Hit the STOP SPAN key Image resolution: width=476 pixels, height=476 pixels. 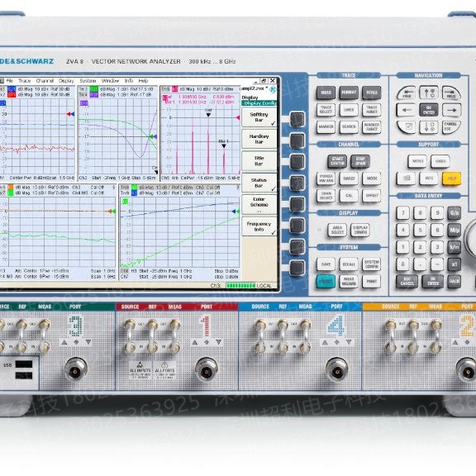pos(360,161)
